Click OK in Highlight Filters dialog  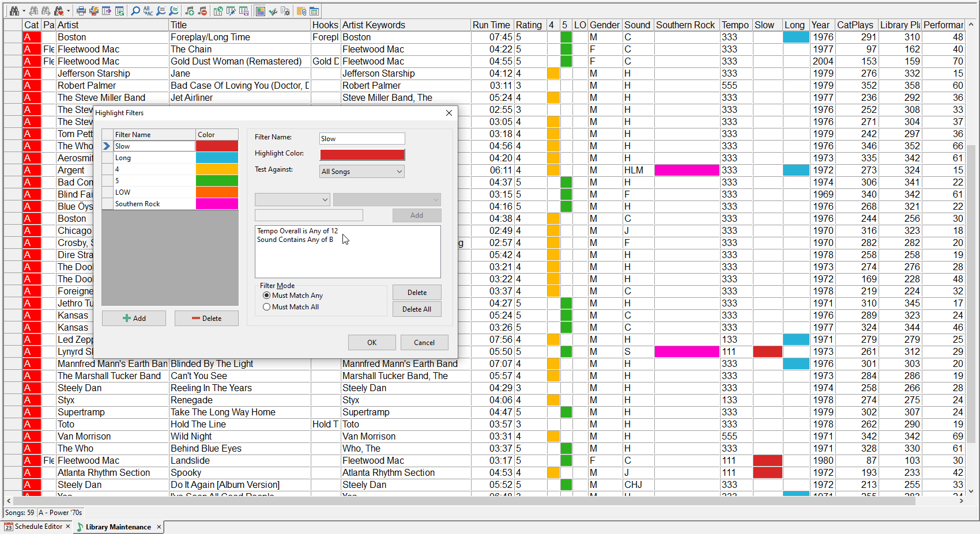[x=372, y=343]
